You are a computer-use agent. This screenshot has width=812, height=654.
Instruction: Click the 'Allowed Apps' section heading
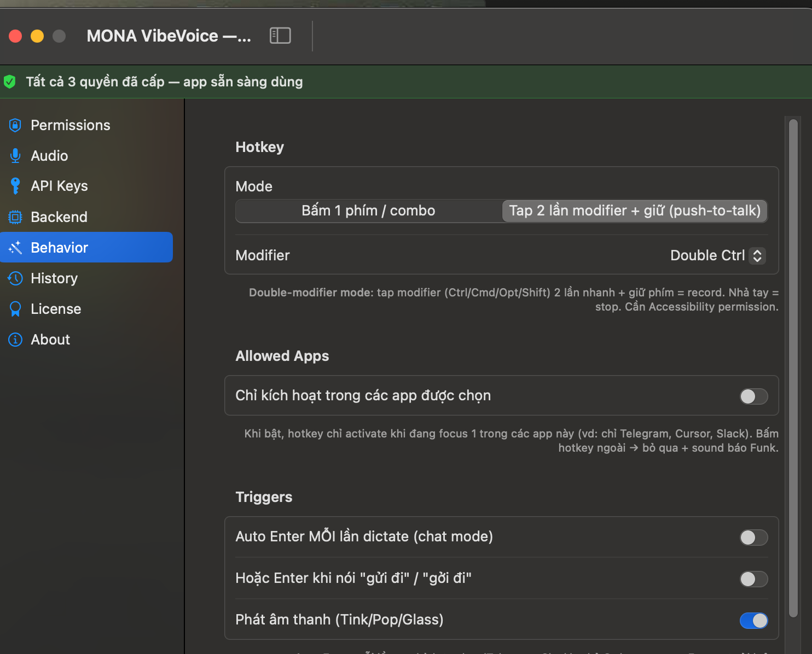(282, 356)
